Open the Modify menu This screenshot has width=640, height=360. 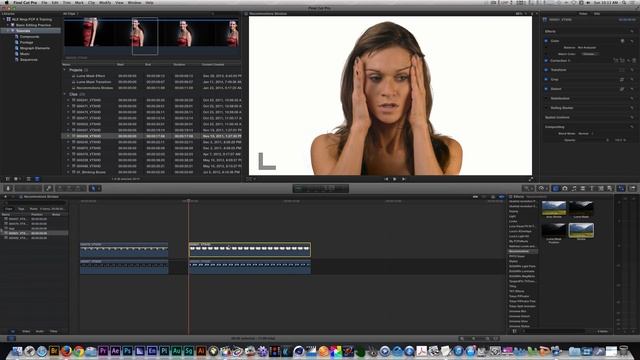pos(105,2)
